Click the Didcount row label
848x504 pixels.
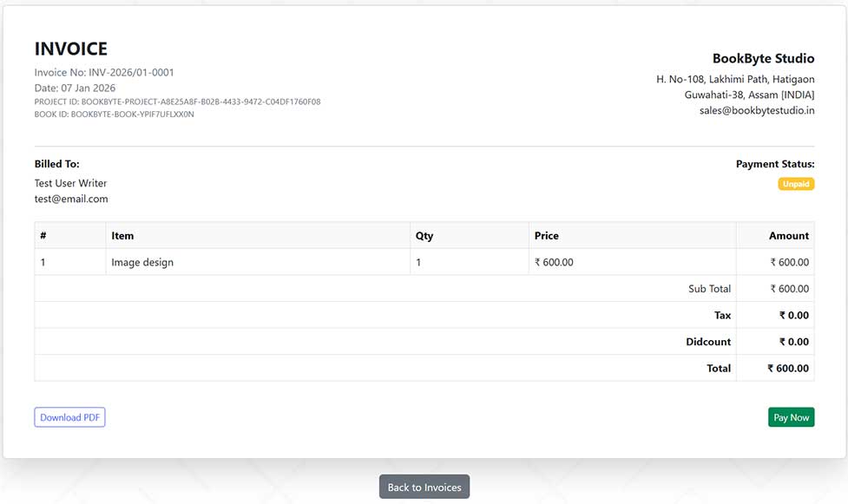click(x=708, y=342)
